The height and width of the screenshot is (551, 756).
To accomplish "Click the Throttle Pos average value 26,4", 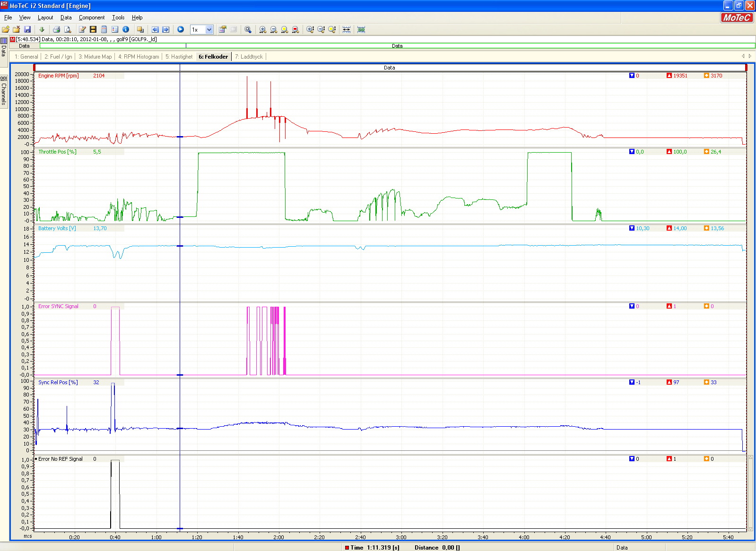I will (716, 152).
